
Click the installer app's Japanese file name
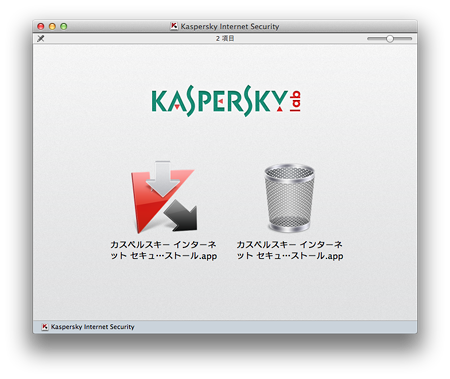coord(164,250)
